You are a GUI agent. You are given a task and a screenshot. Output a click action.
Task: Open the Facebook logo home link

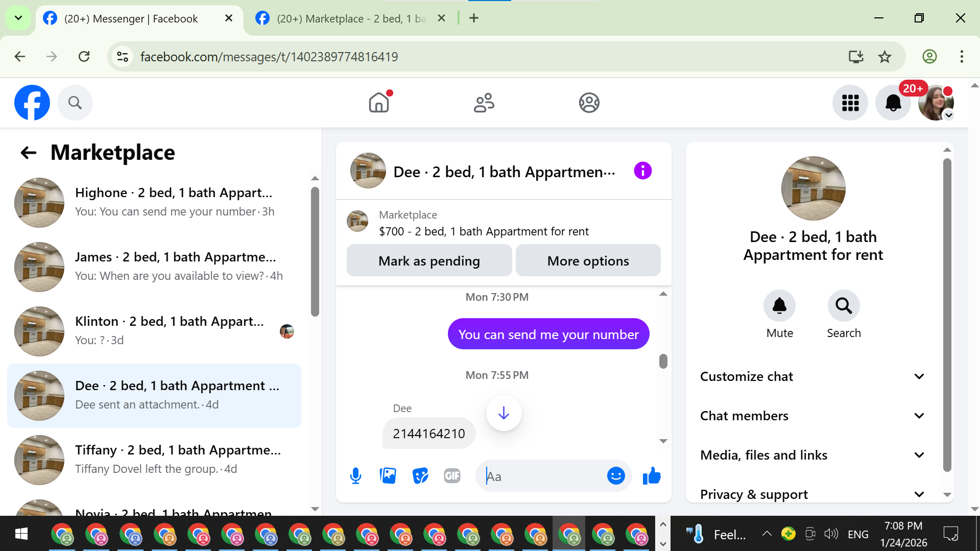(32, 103)
